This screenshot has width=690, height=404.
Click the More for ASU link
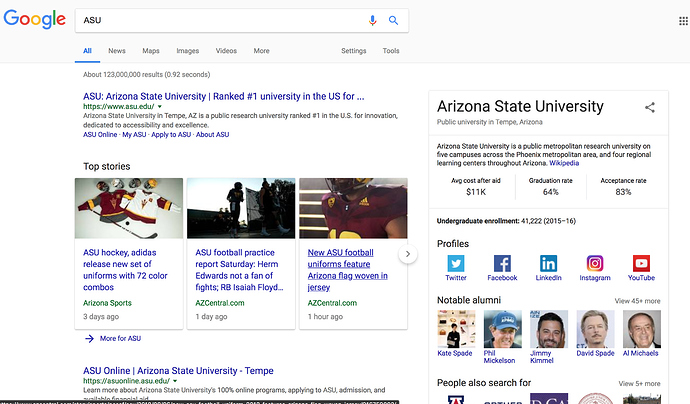pos(120,338)
